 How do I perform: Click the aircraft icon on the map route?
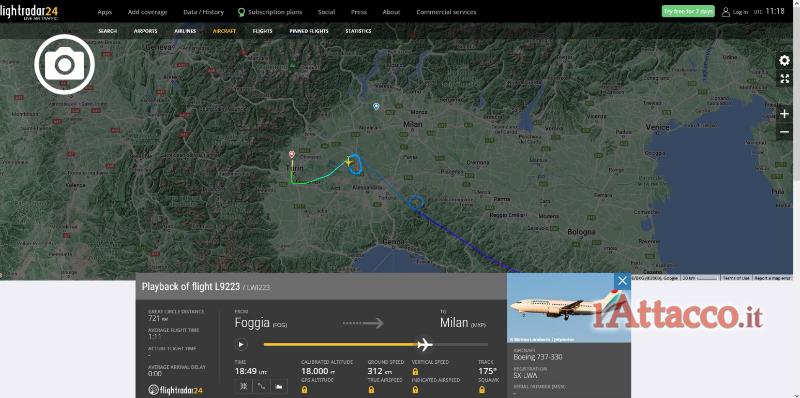[x=349, y=162]
